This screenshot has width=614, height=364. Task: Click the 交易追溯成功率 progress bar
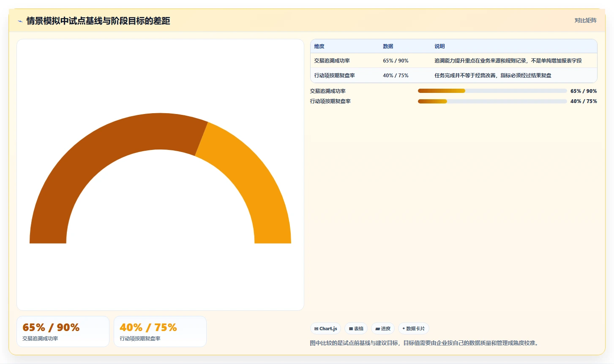492,91
